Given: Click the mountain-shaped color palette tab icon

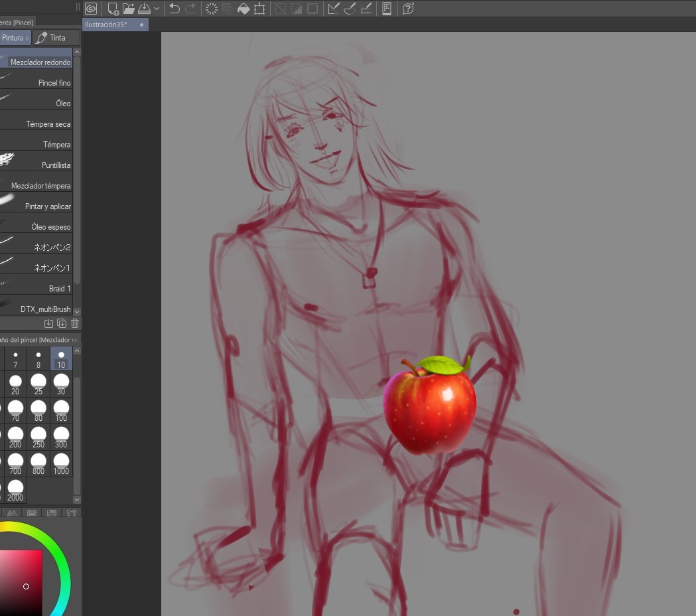Looking at the screenshot, I should point(12,513).
